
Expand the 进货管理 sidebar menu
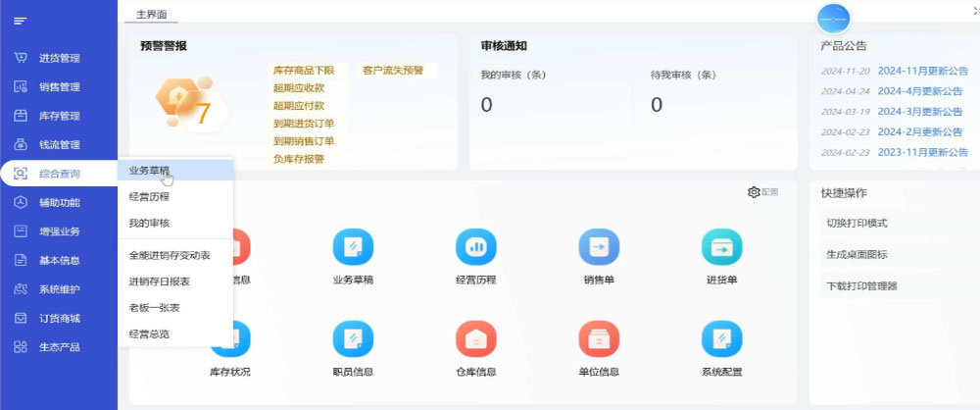click(59, 58)
